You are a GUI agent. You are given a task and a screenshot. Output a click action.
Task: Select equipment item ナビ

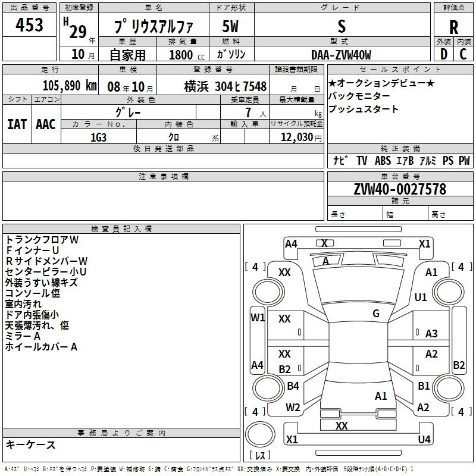coord(340,160)
